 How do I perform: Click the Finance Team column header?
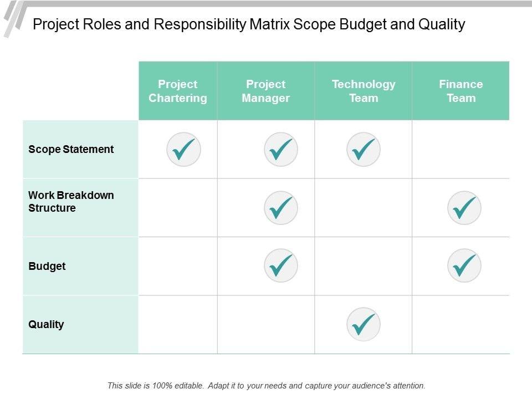pos(461,91)
